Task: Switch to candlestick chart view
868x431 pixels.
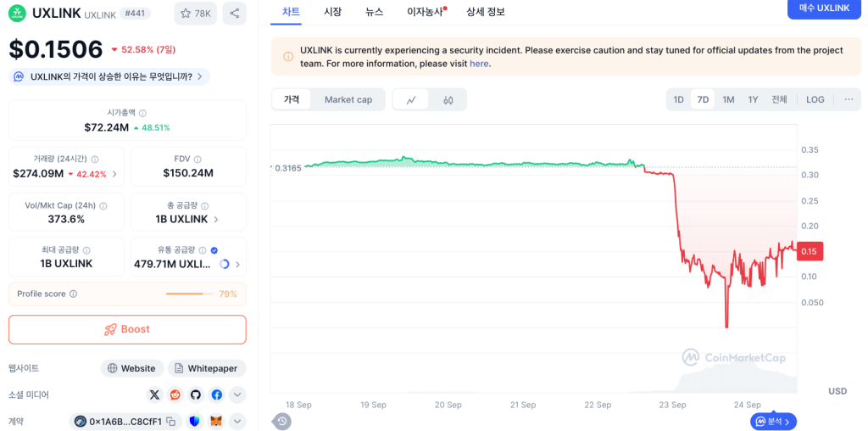Action: pyautogui.click(x=448, y=100)
